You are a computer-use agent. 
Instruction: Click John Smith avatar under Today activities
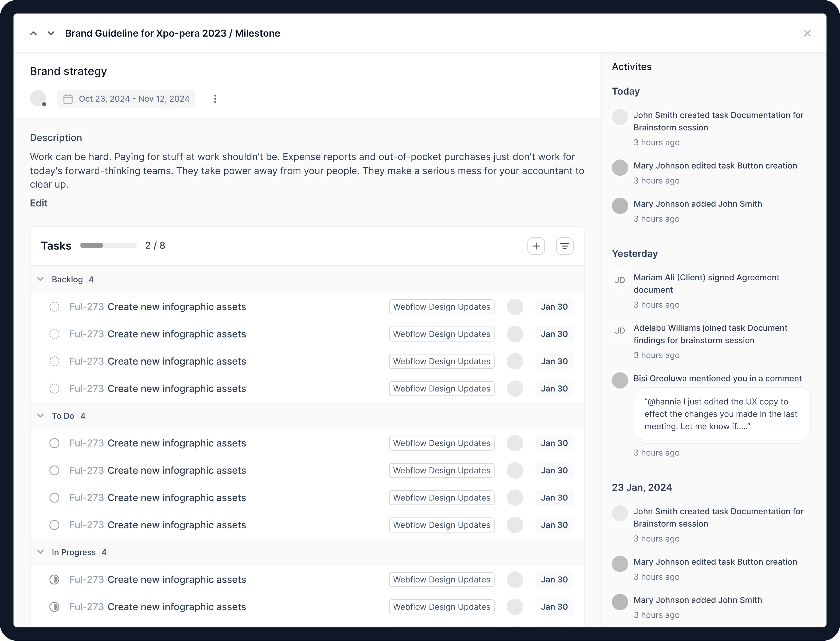coord(620,117)
